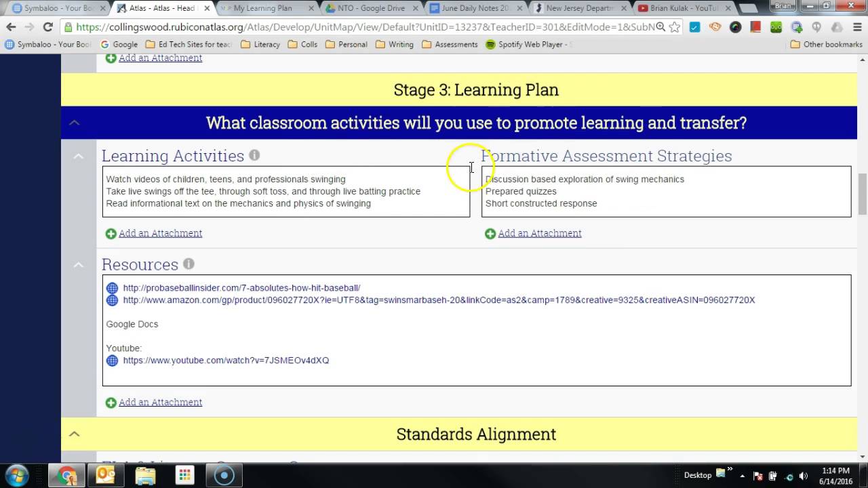Screen dimensions: 868x488
Task: Switch to the June Daily Notes tab
Action: (x=473, y=8)
